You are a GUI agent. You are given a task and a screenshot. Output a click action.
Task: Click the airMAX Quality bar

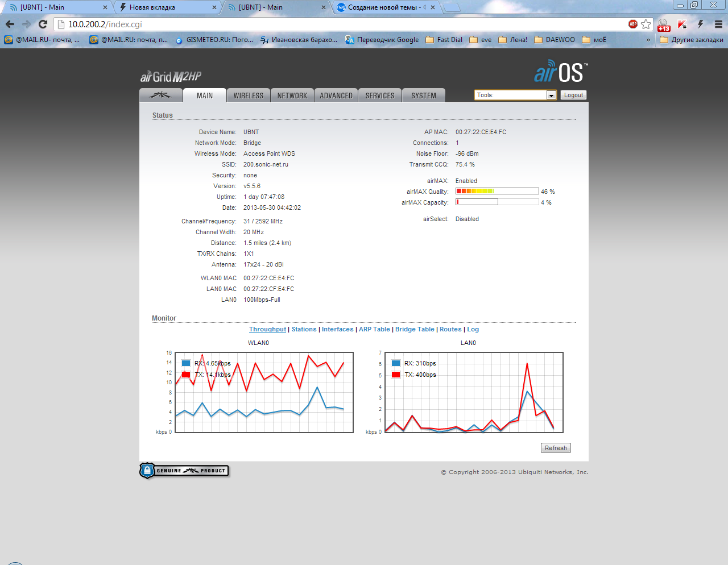[x=497, y=191]
